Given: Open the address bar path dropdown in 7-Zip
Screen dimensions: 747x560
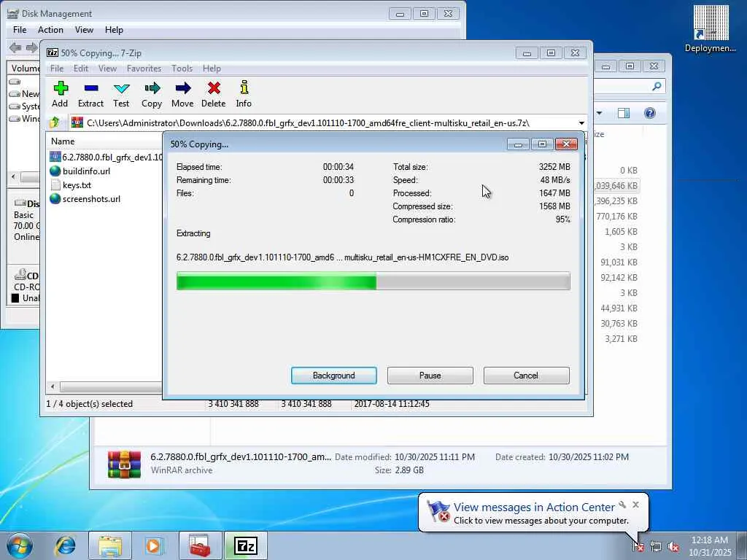Looking at the screenshot, I should [x=581, y=122].
